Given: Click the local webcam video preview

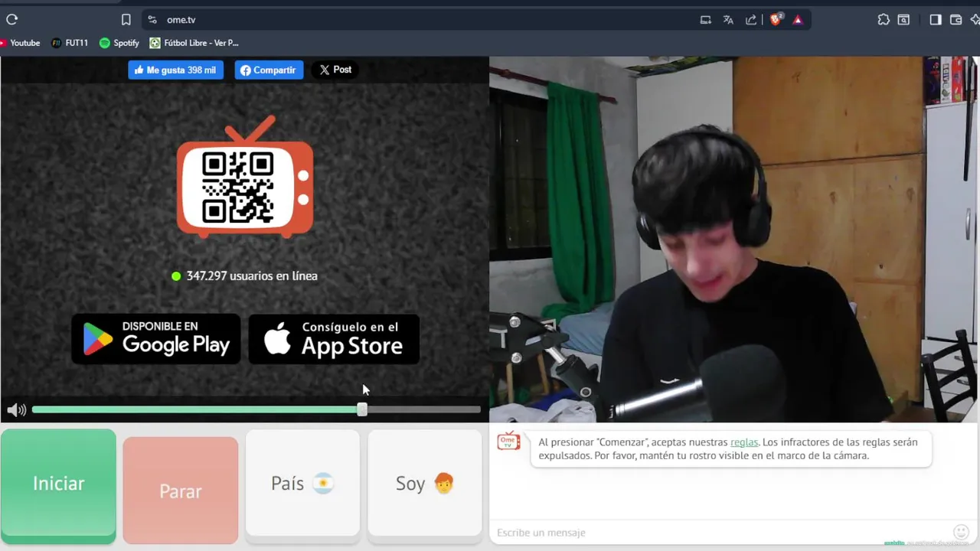Looking at the screenshot, I should (733, 239).
